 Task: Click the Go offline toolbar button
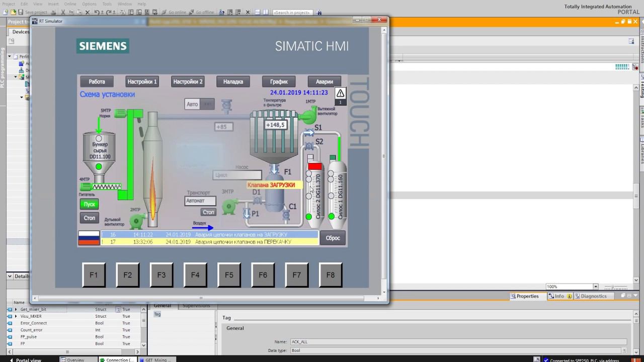coord(202,12)
